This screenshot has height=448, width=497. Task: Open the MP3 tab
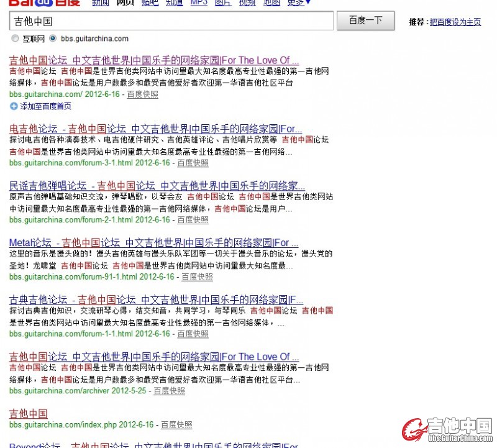(199, 3)
